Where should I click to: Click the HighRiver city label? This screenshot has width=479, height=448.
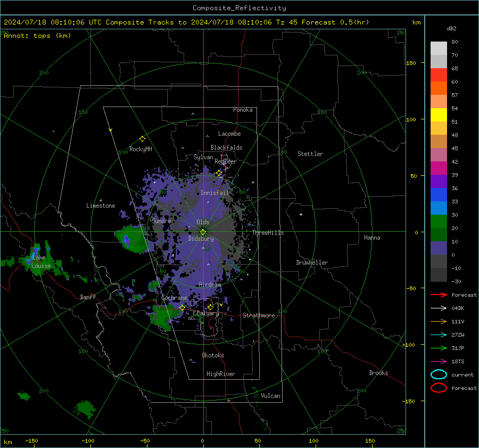click(221, 374)
